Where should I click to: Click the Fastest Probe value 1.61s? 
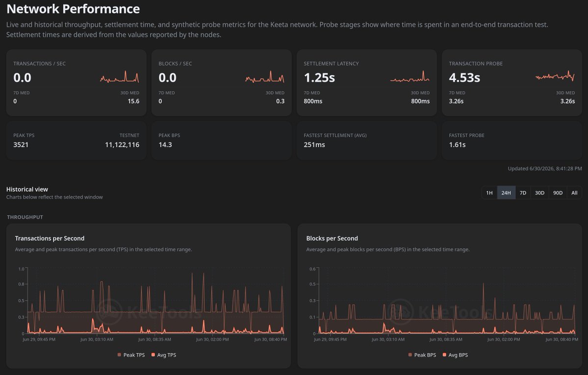click(x=457, y=144)
